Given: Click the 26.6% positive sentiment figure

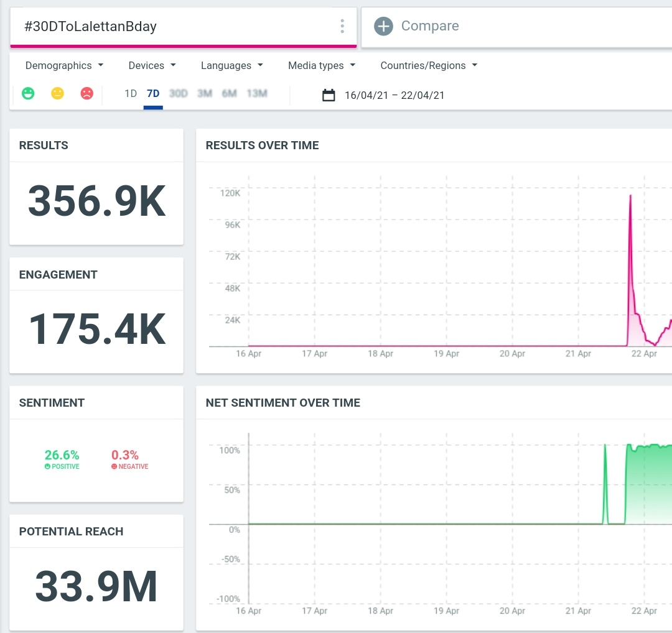Looking at the screenshot, I should tap(62, 455).
